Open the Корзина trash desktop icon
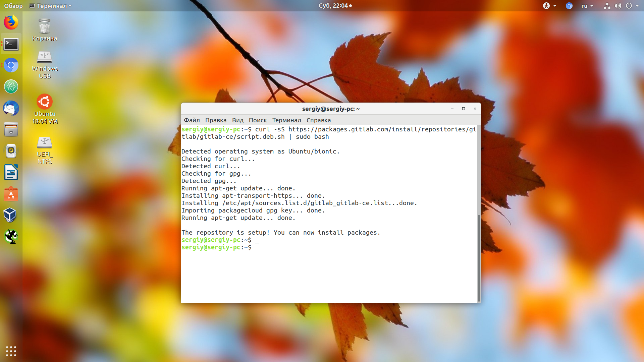The height and width of the screenshot is (362, 644). pos(45,30)
